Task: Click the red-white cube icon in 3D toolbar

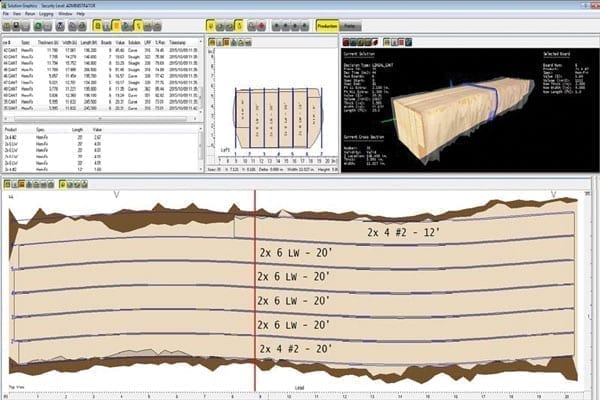Action: pyautogui.click(x=375, y=42)
